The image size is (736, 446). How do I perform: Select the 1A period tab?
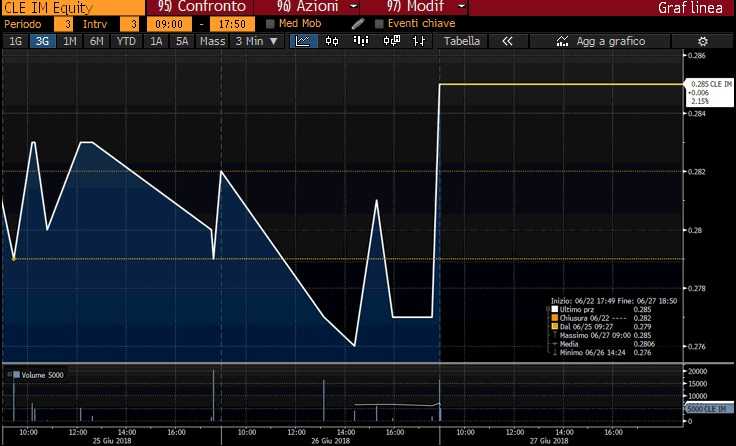156,41
